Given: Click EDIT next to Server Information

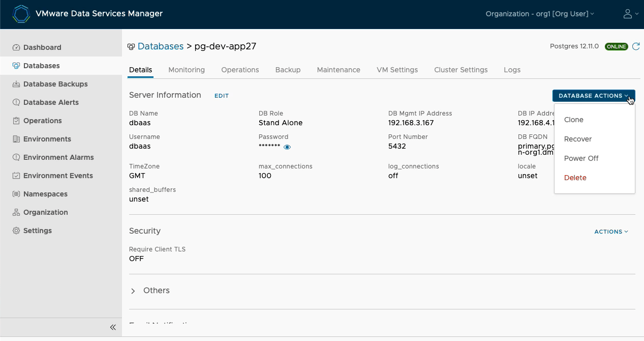Looking at the screenshot, I should click(222, 96).
